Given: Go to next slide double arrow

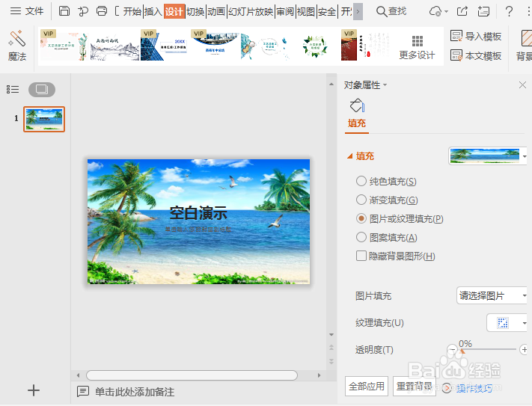Looking at the screenshot, I should [x=331, y=361].
